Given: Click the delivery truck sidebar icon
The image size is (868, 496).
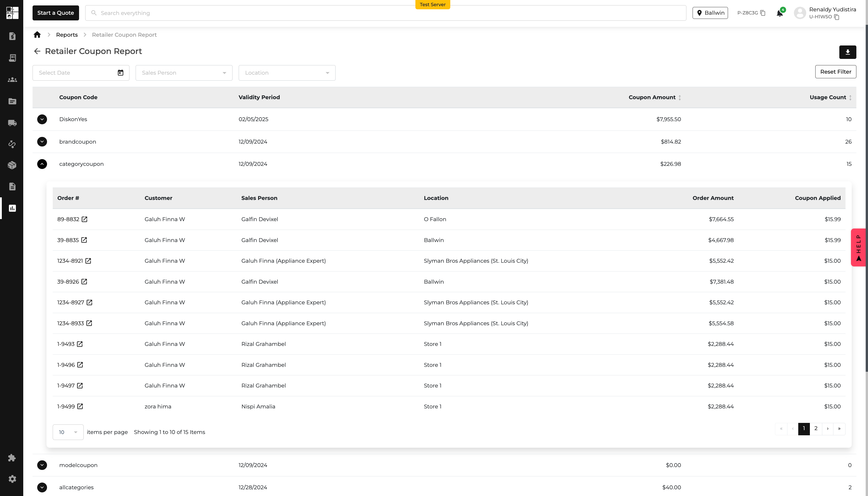Looking at the screenshot, I should tap(12, 123).
